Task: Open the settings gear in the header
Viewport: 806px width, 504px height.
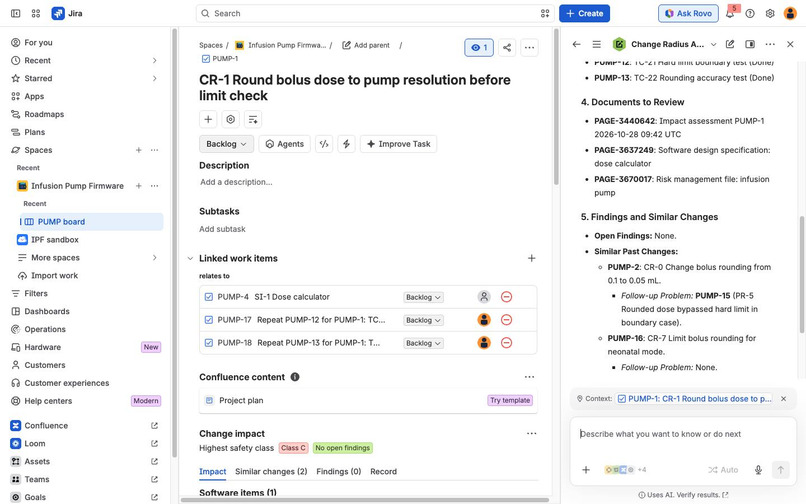Action: tap(770, 13)
